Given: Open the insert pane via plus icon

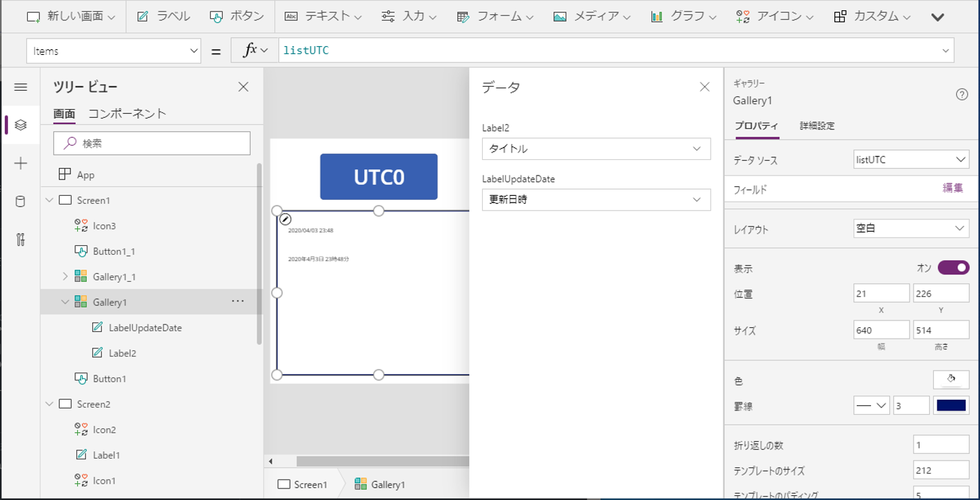Looking at the screenshot, I should pyautogui.click(x=20, y=163).
